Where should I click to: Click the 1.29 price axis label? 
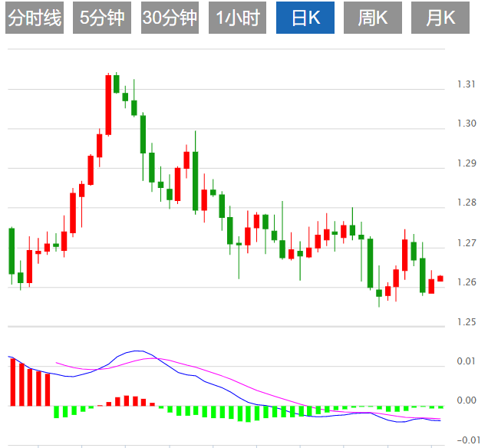point(467,163)
